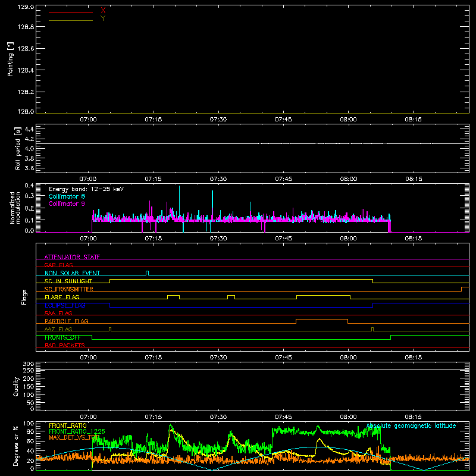The width and height of the screenshot is (476, 476).
Task: Click '07:30' time label under Pointing plot
Action: pos(218,120)
